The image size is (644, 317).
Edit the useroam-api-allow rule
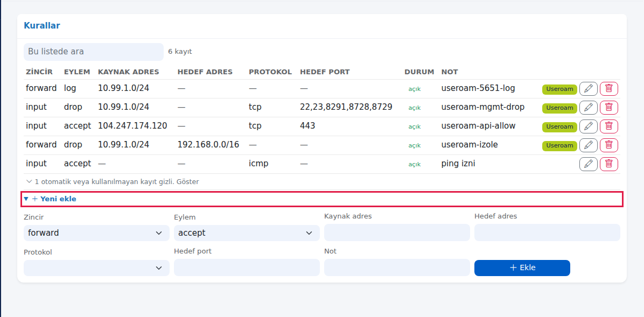(588, 126)
